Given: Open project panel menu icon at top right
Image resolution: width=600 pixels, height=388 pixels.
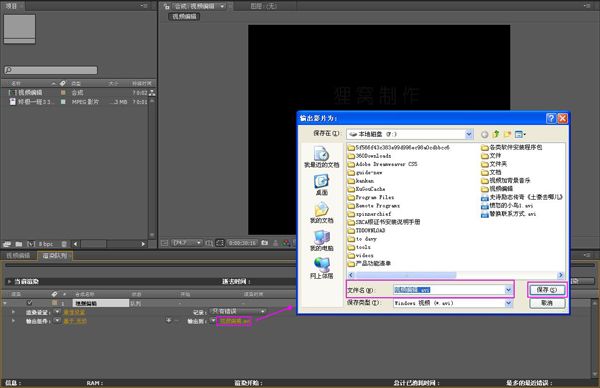Looking at the screenshot, I should [144, 6].
